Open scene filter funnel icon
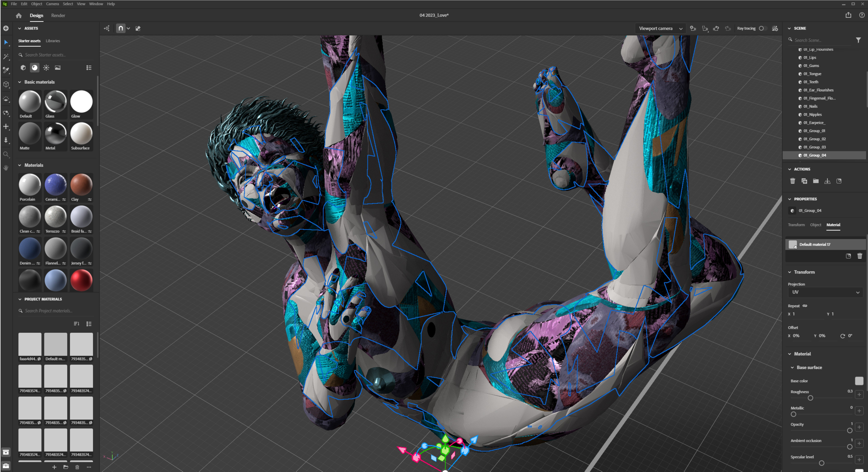This screenshot has width=868, height=472. (858, 40)
